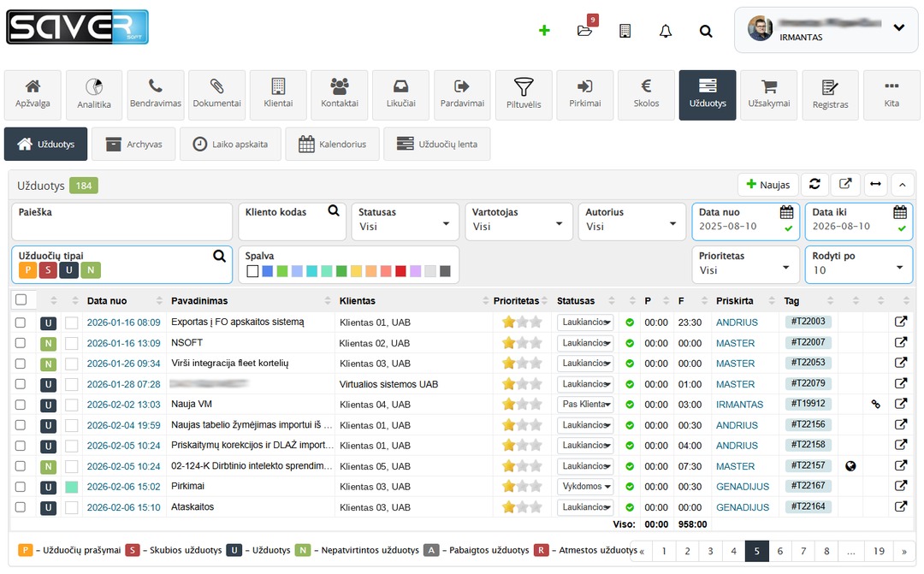Collapse the Užduotys panel with chevron
The width and height of the screenshot is (924, 574).
point(903,185)
